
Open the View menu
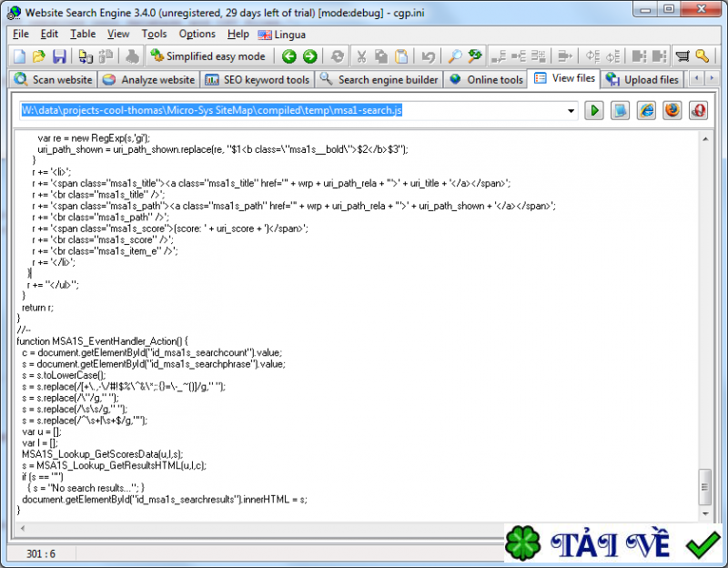[x=118, y=34]
